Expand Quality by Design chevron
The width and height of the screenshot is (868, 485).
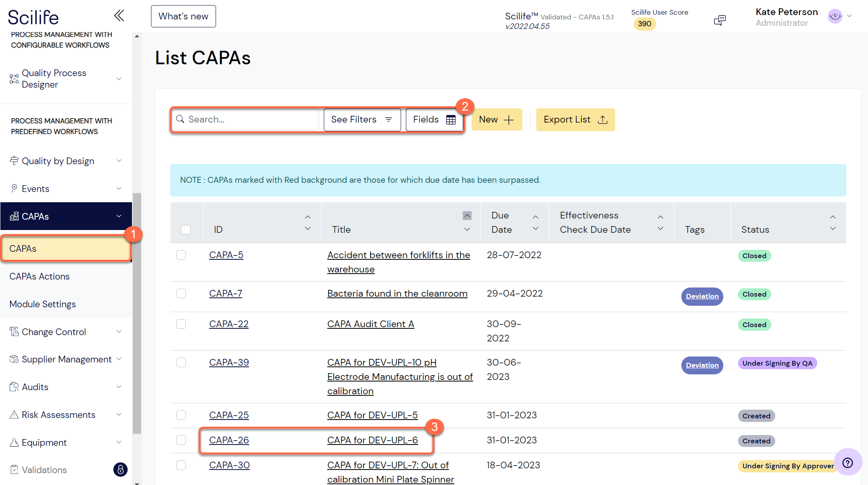click(x=119, y=161)
